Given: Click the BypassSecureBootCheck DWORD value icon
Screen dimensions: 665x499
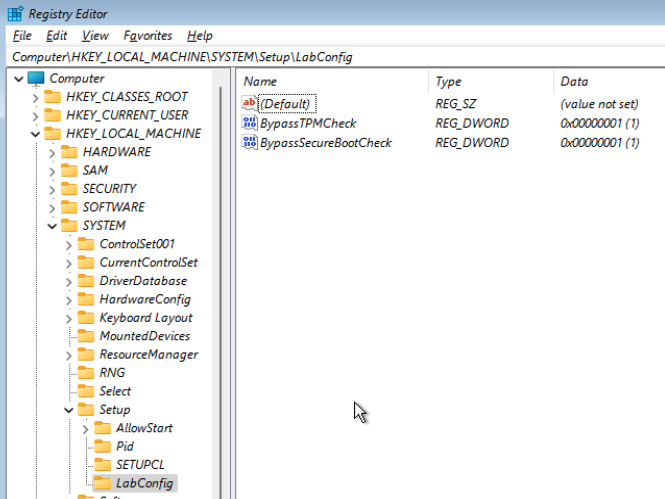Looking at the screenshot, I should (x=250, y=142).
